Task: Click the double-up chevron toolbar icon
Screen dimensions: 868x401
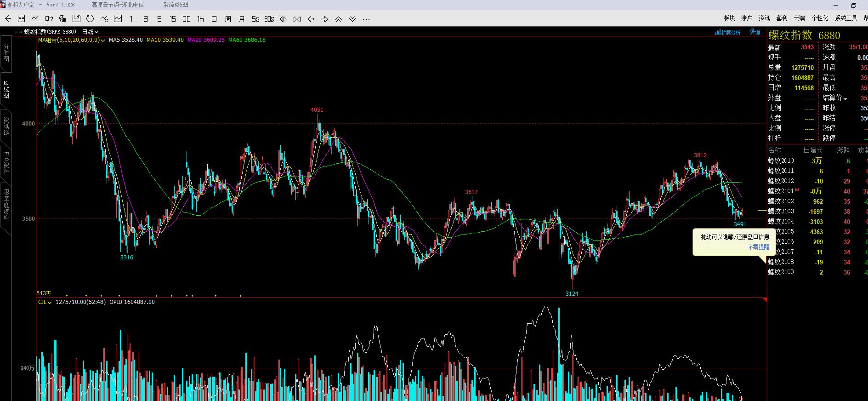Action: point(339,19)
